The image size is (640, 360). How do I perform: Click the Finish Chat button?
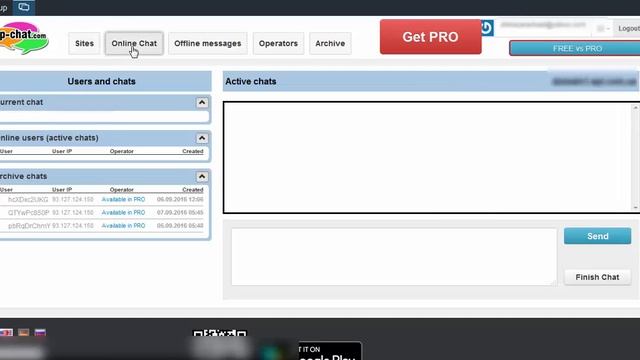[598, 277]
